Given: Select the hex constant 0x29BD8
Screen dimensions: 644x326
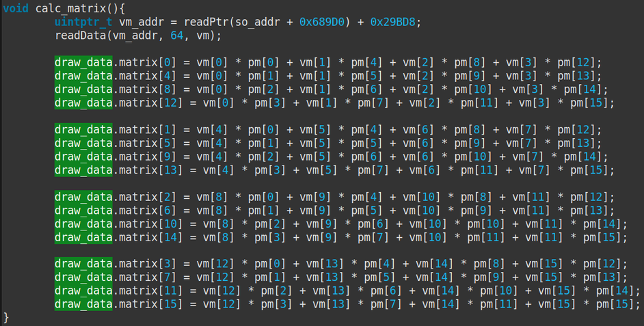Looking at the screenshot, I should click(x=393, y=22).
